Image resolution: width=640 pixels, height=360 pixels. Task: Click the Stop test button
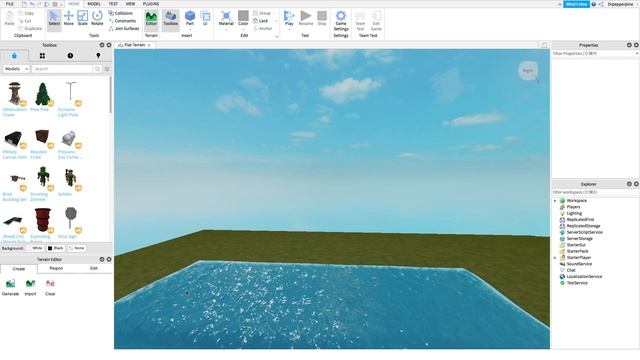322,18
